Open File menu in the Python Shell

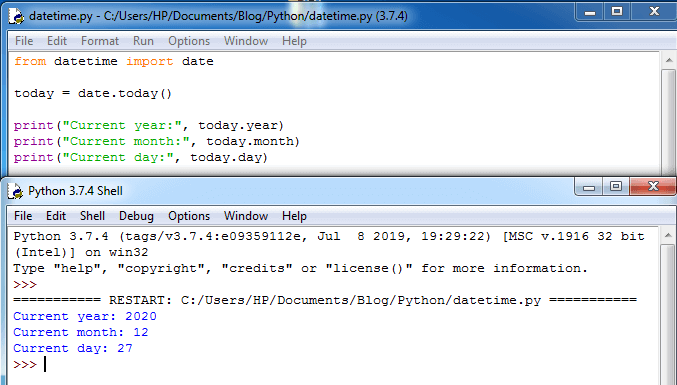[23, 216]
